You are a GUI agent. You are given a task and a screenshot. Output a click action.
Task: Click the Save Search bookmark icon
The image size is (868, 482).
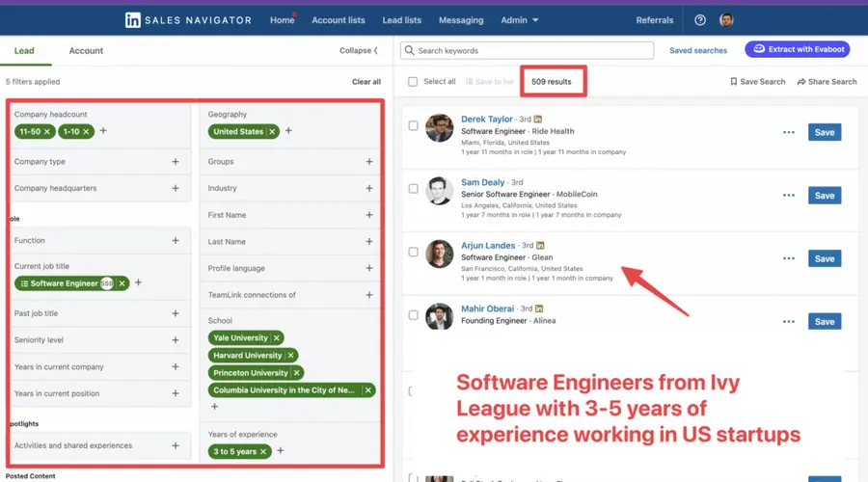click(734, 82)
